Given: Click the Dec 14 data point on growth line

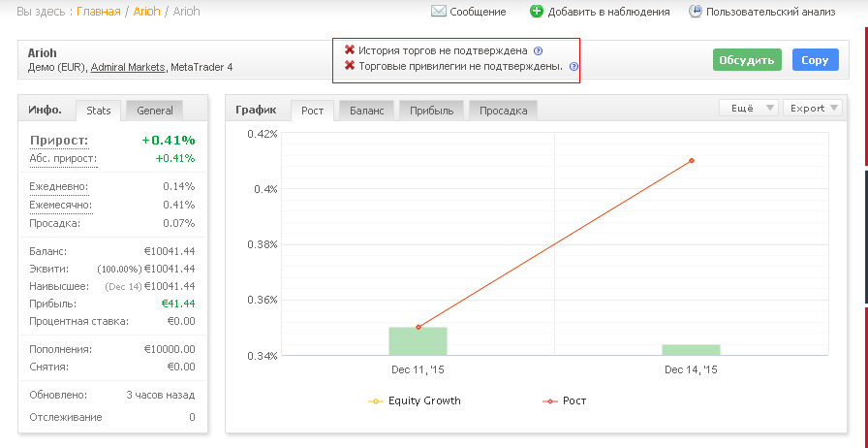Looking at the screenshot, I should tap(692, 161).
